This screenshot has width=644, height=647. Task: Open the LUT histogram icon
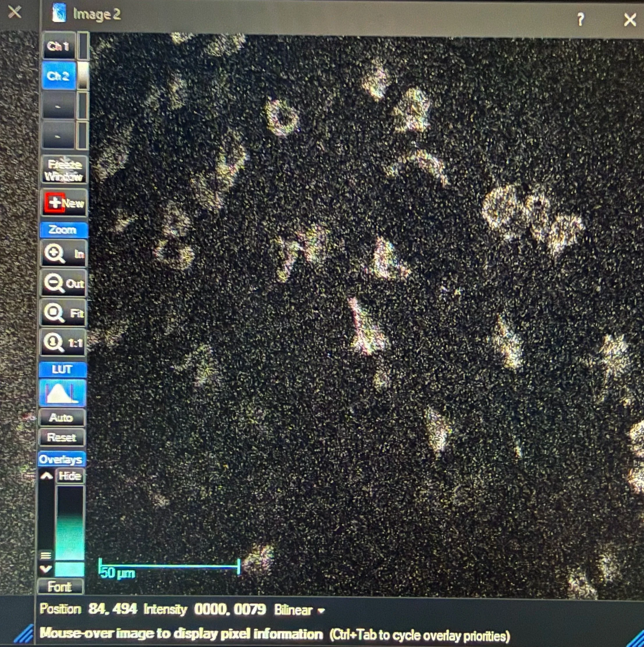pyautogui.click(x=63, y=393)
